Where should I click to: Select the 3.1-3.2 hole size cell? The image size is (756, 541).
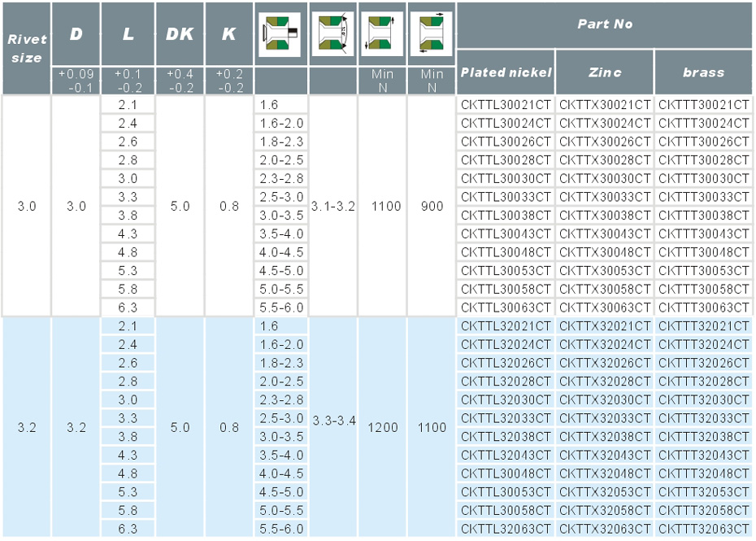(x=333, y=207)
